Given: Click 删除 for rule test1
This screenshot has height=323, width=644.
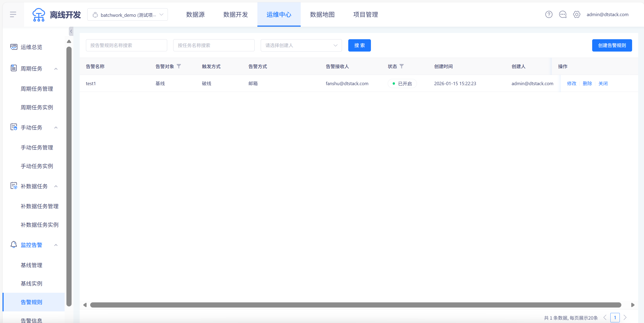Looking at the screenshot, I should [587, 83].
